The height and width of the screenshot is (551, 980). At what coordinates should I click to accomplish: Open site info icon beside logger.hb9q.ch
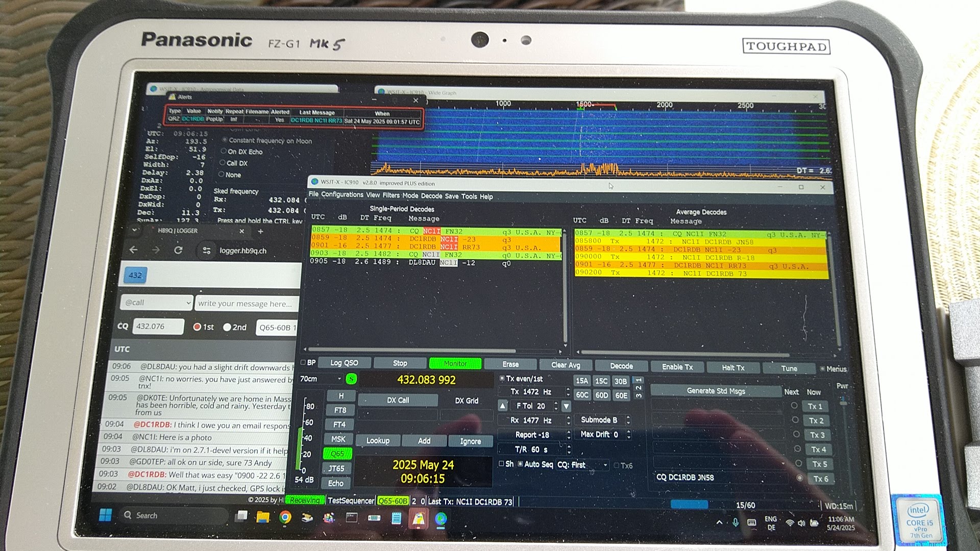(207, 251)
